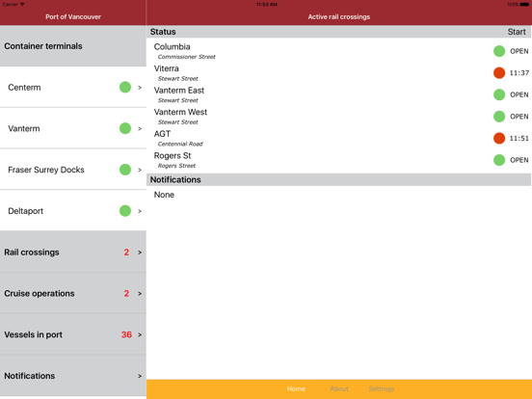
Task: Open Notifications in the sidebar
Action: 73,376
